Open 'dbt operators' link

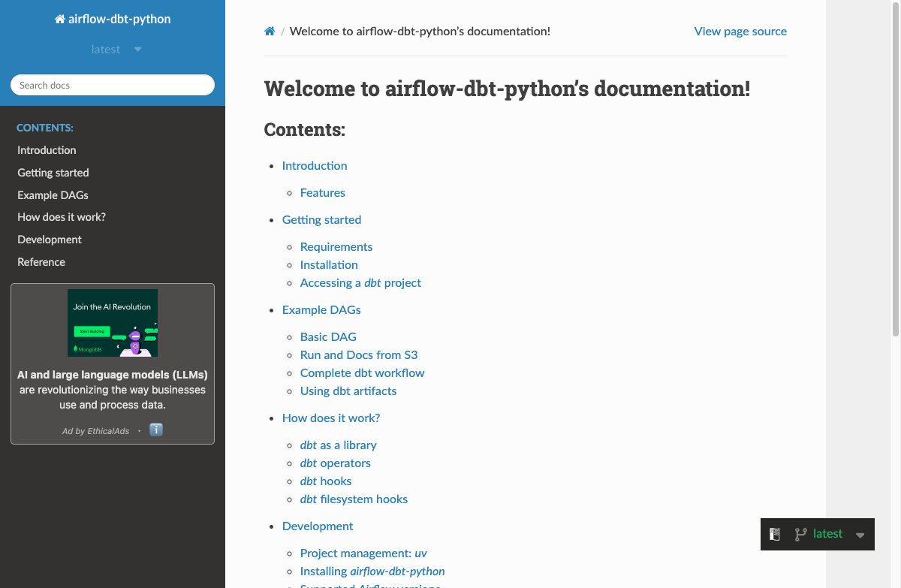(336, 463)
